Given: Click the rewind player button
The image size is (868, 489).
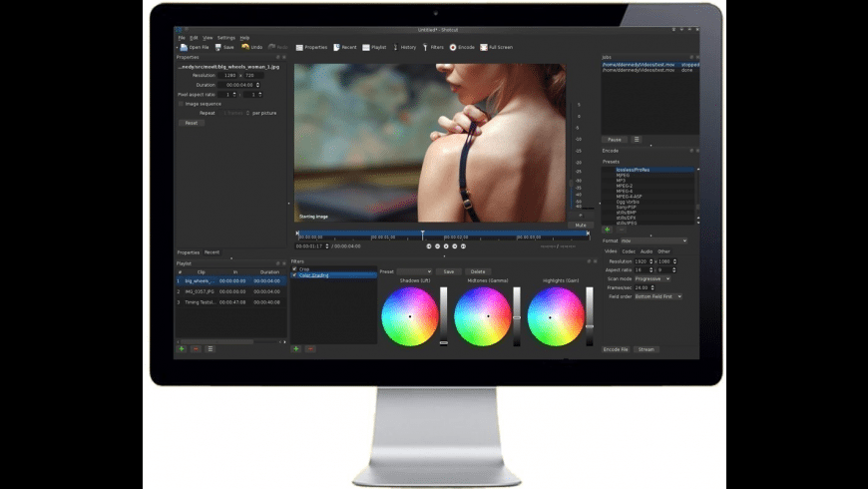Looking at the screenshot, I should 437,246.
